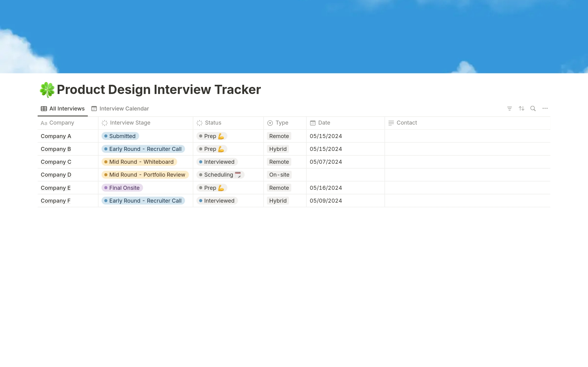This screenshot has height=367, width=588.
Task: Click the clover emoji page icon
Action: coord(47,89)
